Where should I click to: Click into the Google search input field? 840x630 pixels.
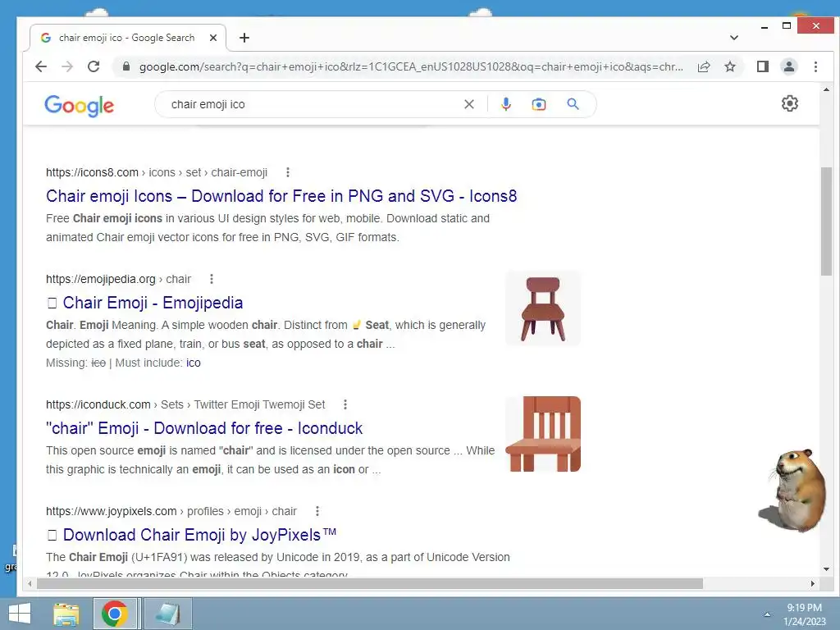pos(313,104)
